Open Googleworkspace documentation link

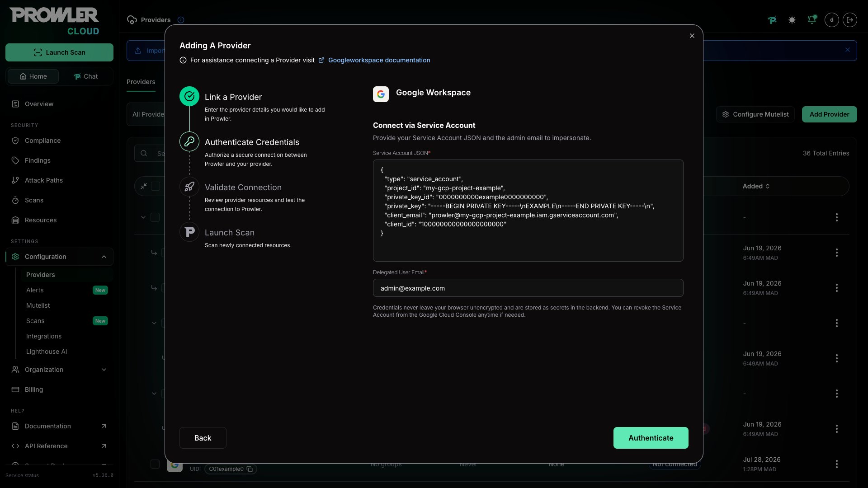379,60
